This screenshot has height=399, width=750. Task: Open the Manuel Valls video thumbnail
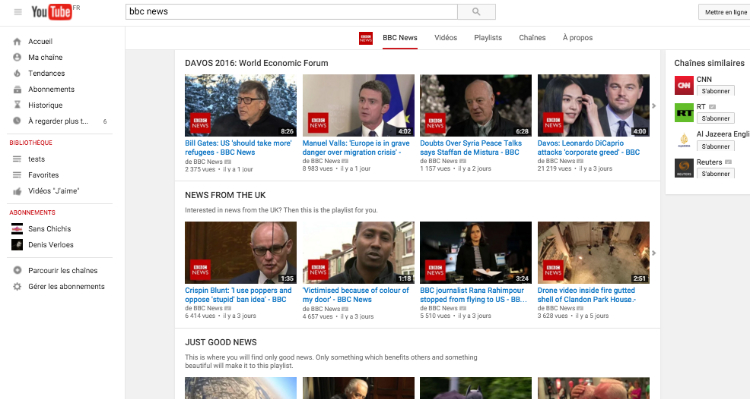point(358,105)
